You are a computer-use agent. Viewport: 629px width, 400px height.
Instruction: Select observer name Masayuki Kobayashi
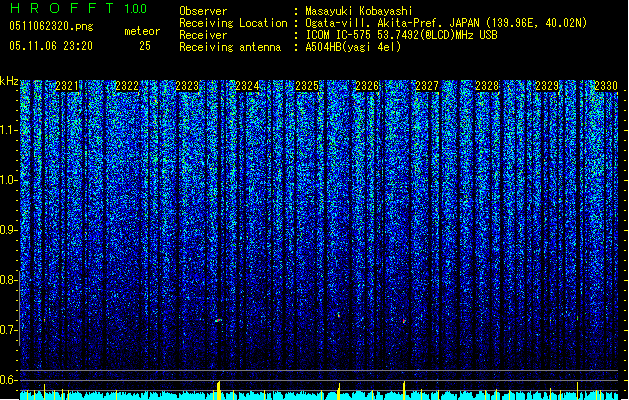pyautogui.click(x=359, y=11)
